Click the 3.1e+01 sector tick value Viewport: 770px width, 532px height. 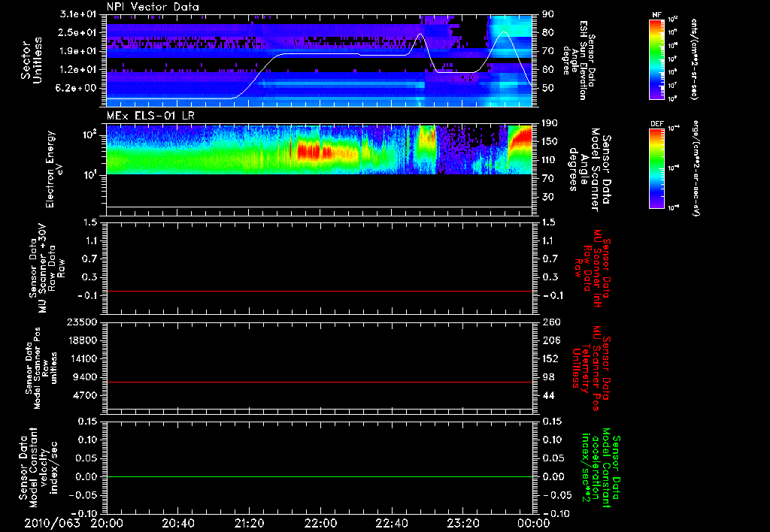[78, 14]
